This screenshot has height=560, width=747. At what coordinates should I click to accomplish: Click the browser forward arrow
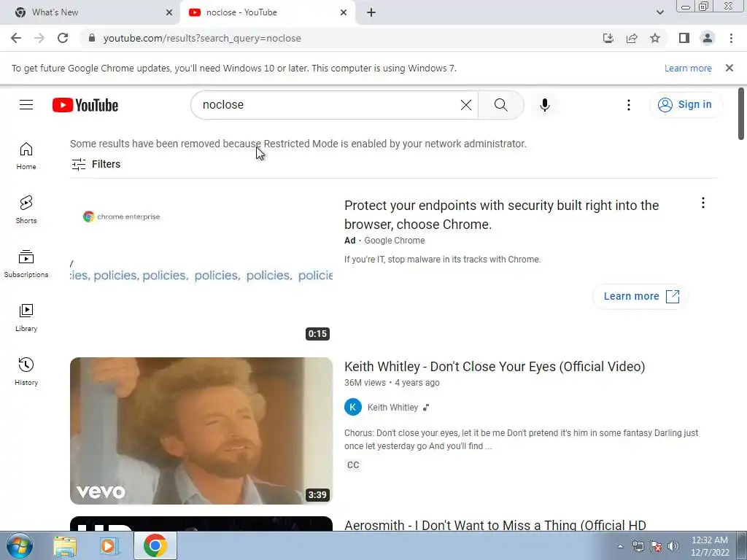point(39,38)
